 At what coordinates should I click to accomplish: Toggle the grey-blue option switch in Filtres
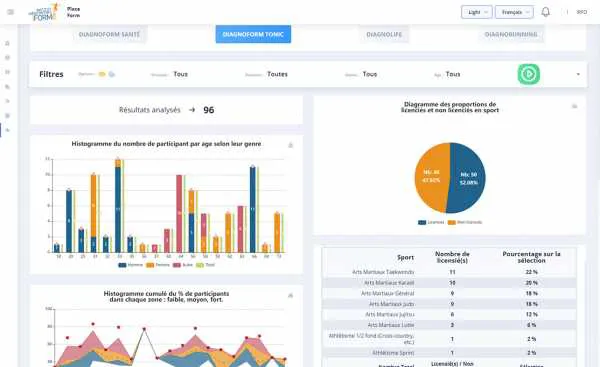(111, 74)
